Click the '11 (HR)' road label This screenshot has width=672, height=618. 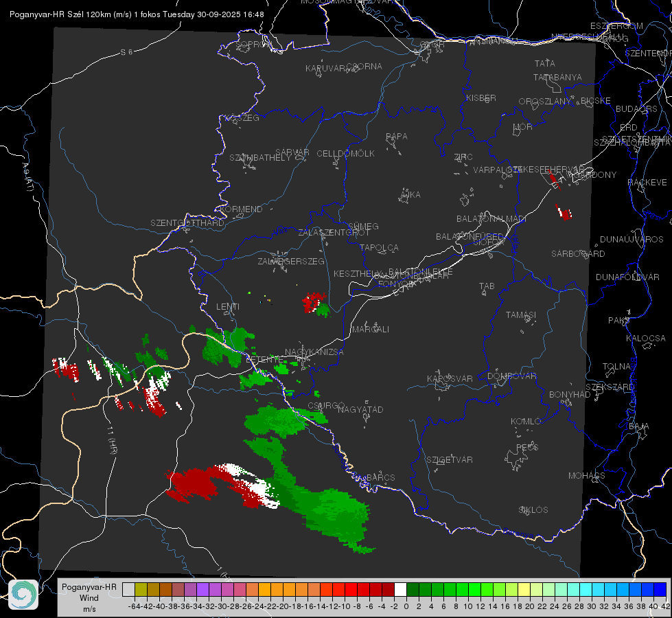tap(111, 440)
